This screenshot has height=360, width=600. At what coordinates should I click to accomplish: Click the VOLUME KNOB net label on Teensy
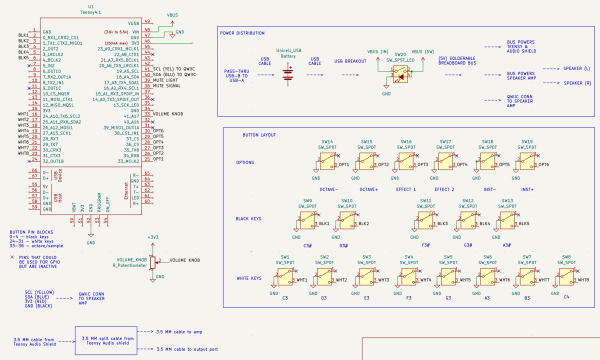(168, 114)
